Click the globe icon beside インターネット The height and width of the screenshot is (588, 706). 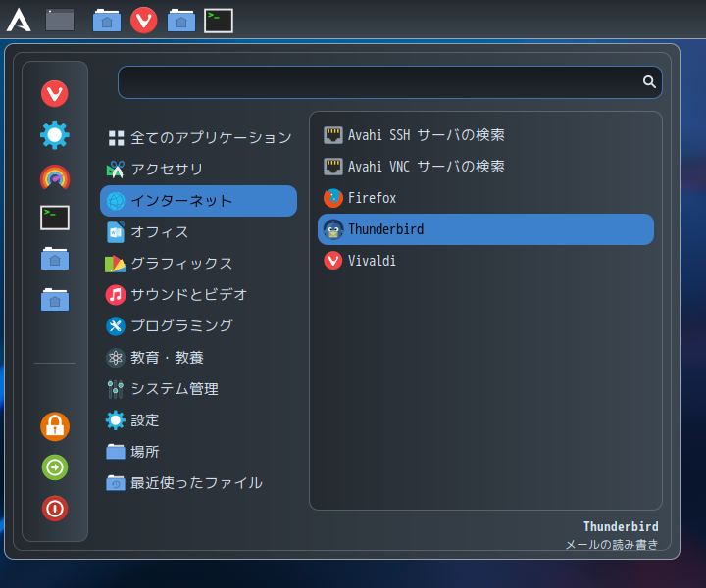coord(116,201)
